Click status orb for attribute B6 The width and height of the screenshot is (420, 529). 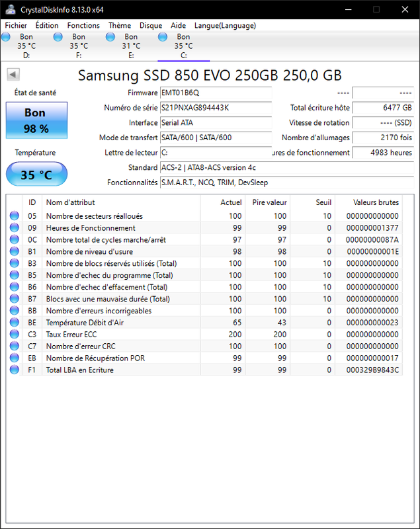coord(14,286)
